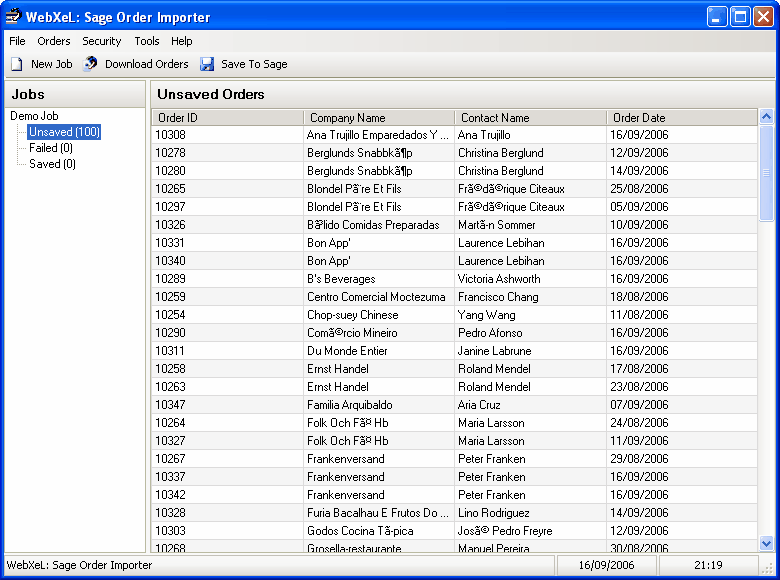Open the Help menu

[182, 41]
